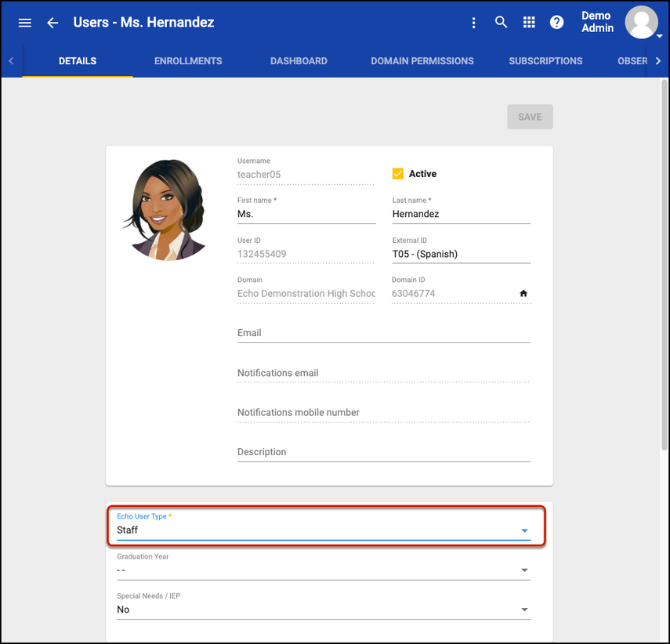Click the home icon beside Domain ID
Image resolution: width=670 pixels, height=644 pixels.
[523, 294]
